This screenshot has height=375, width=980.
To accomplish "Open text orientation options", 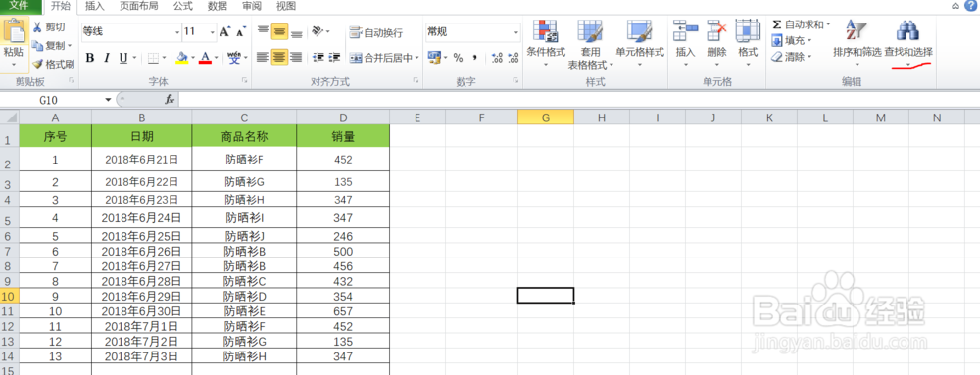I will tap(318, 31).
